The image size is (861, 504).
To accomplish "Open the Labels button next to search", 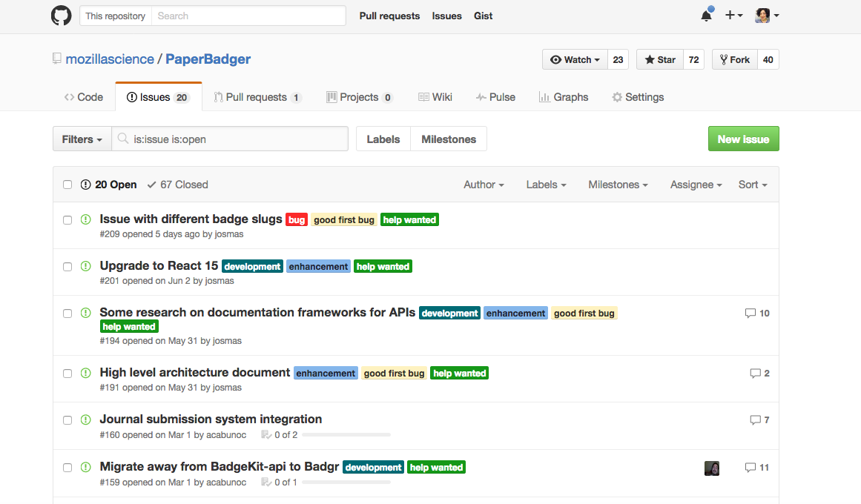I will 383,139.
